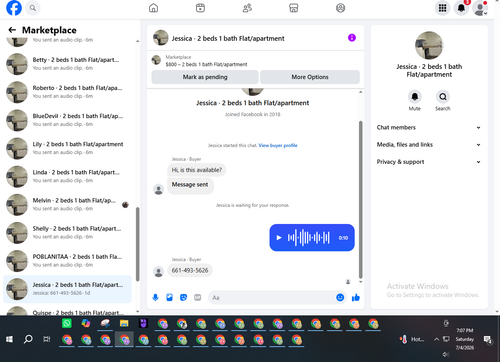500x362 pixels.
Task: Open BlueDevil conversation in list
Action: tap(67, 120)
